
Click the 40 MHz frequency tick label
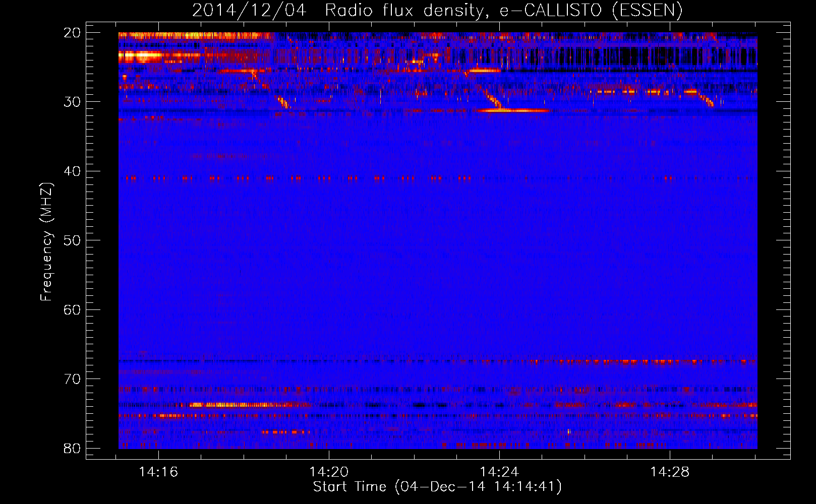[x=72, y=171]
